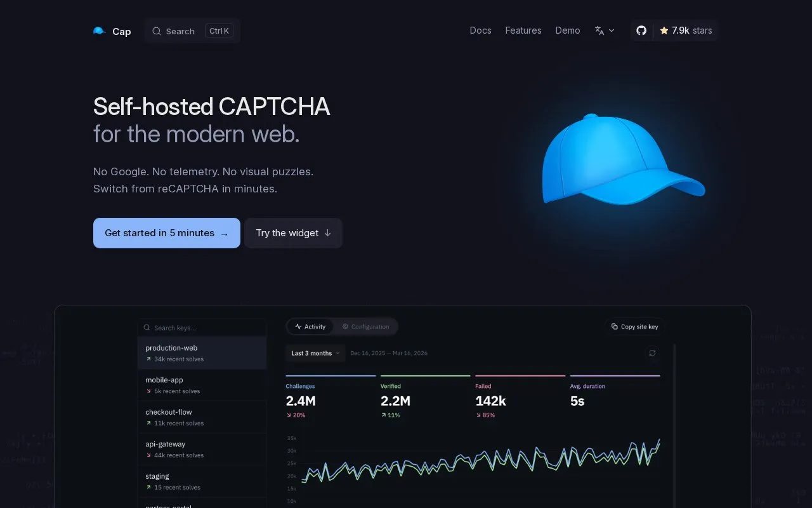Click the magnifier icon in the Search box
Image resolution: width=812 pixels, height=508 pixels.
click(x=157, y=31)
